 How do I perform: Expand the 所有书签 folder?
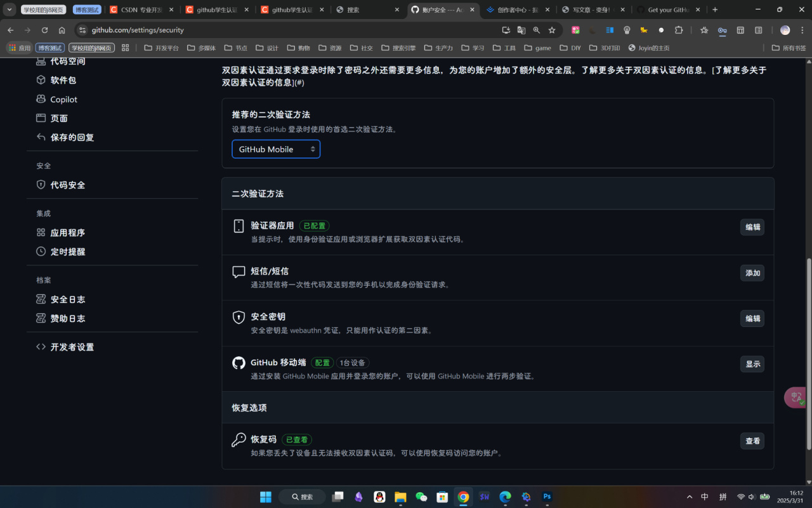coord(789,48)
